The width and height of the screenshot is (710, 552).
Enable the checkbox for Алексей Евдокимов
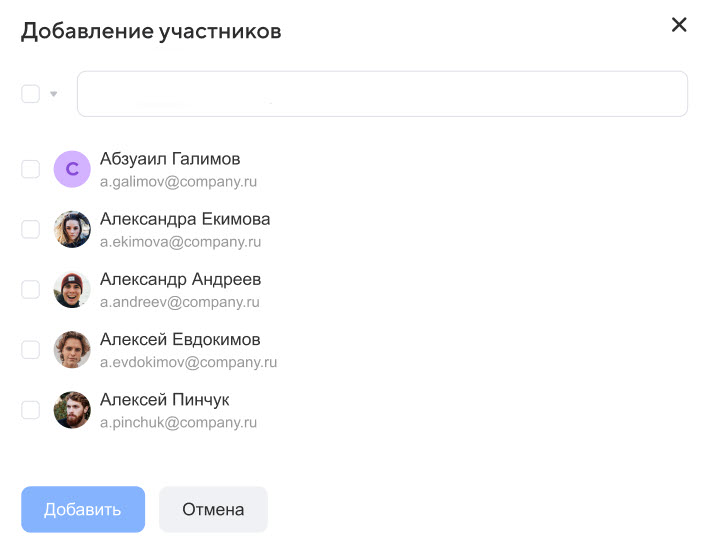(31, 349)
